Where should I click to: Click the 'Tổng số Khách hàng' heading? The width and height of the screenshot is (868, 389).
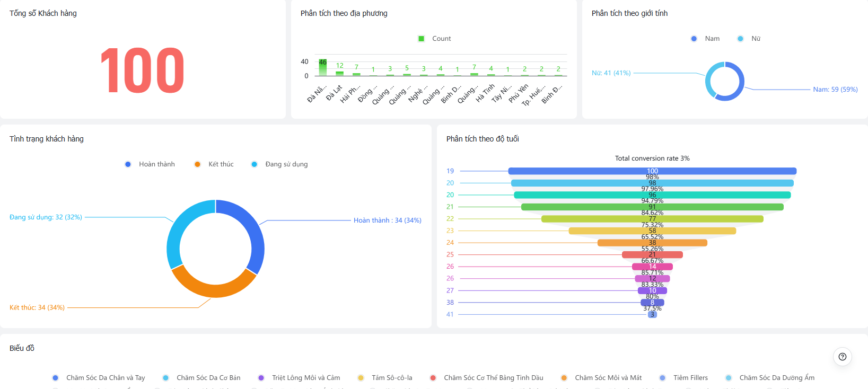pos(43,13)
